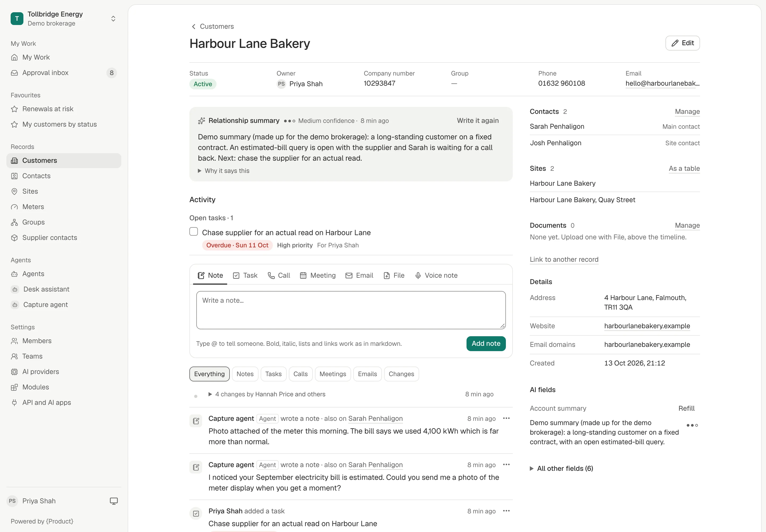766x532 pixels.
Task: Click the hello@harbourlanebak… email link
Action: click(662, 83)
